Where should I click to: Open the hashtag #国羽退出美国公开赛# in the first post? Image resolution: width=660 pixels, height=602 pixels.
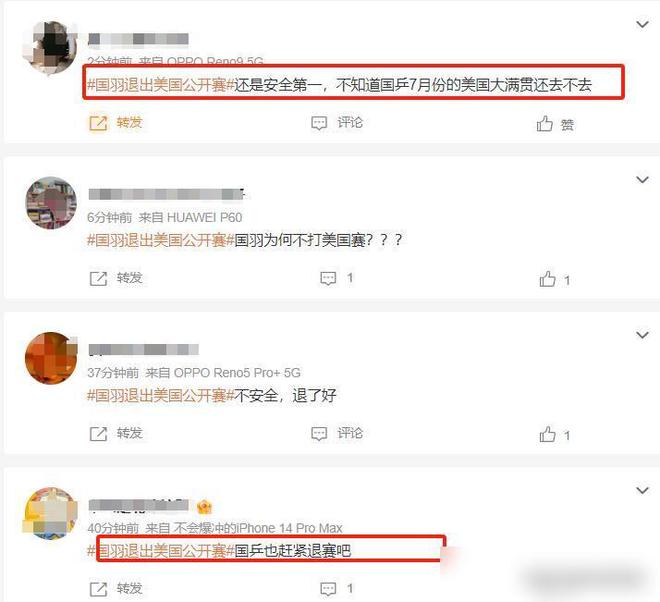[x=160, y=85]
